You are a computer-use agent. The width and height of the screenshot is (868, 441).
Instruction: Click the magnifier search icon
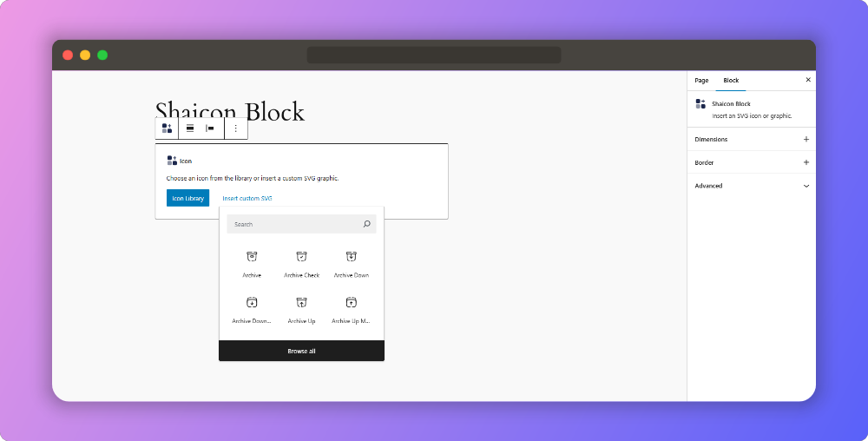(366, 224)
